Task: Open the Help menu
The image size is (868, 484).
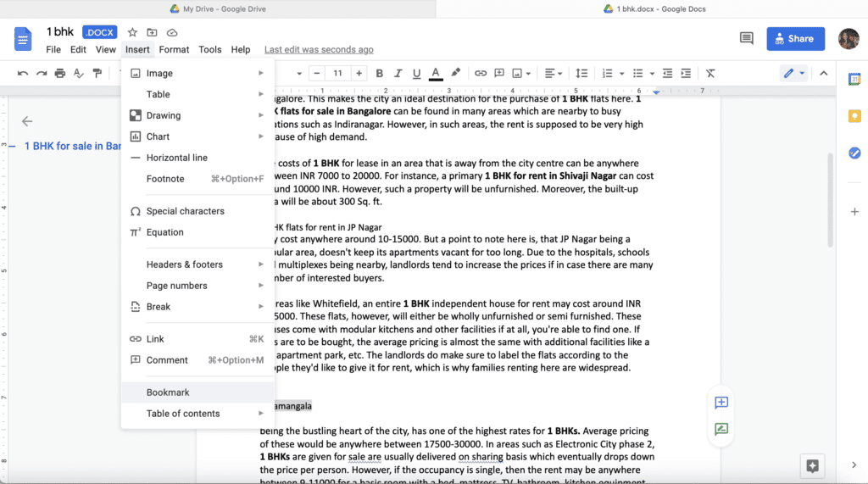Action: point(240,50)
